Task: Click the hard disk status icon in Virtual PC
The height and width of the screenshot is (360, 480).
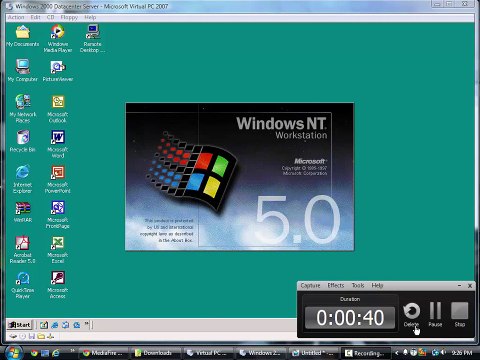Action: 13,336
